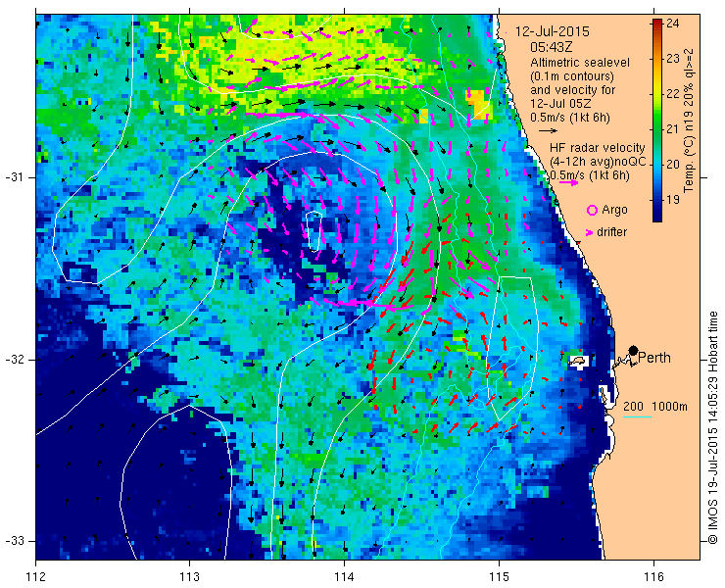Screen dimensions: 725x588
Task: Click the cyan isobath legend line
Action: click(637, 417)
